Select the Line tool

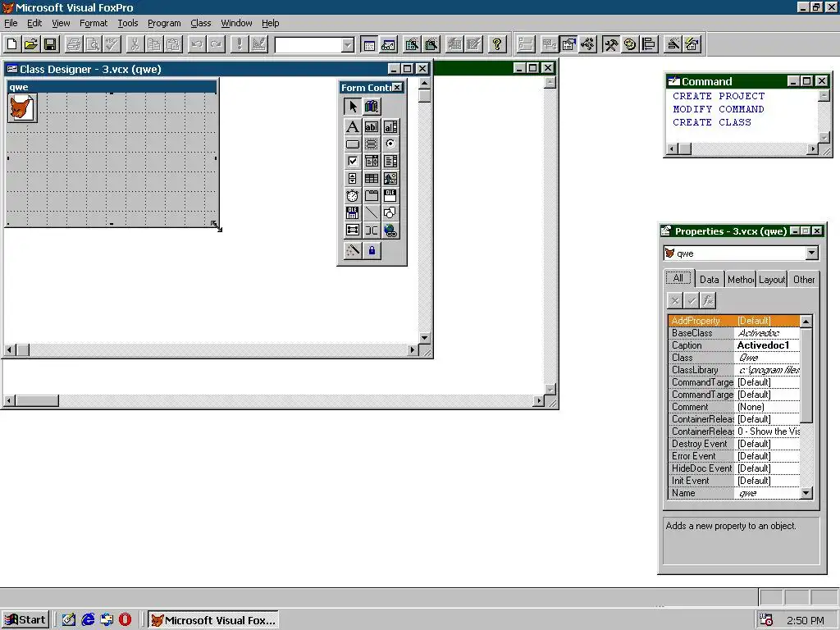pyautogui.click(x=372, y=213)
